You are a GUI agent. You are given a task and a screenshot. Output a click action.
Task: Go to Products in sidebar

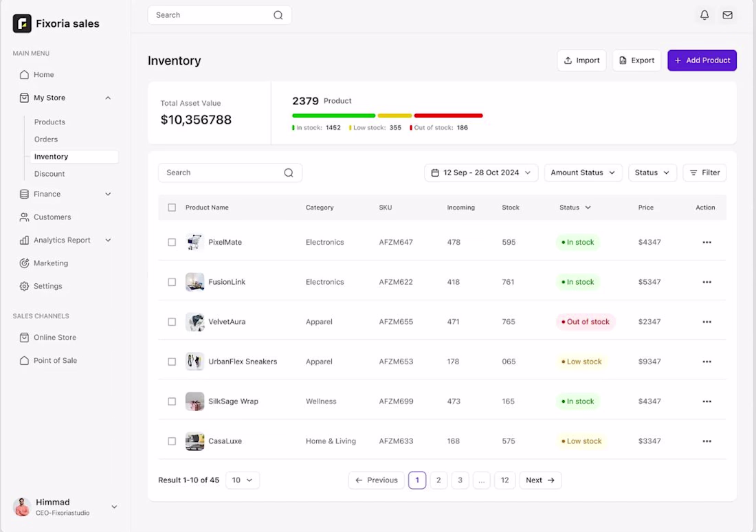click(49, 122)
